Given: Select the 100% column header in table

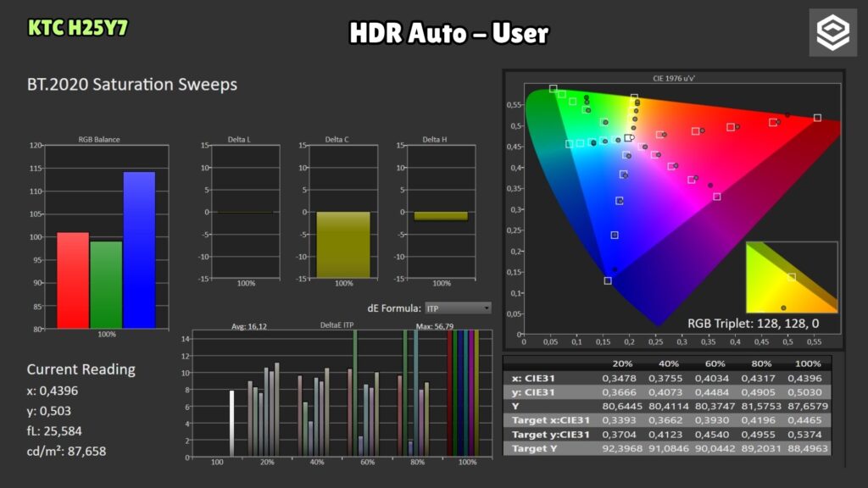Looking at the screenshot, I should point(808,363).
